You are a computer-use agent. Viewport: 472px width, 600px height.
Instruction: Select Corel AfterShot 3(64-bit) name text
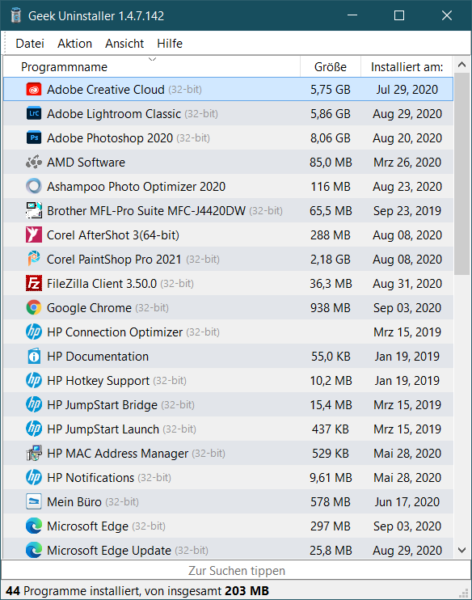[x=113, y=235]
